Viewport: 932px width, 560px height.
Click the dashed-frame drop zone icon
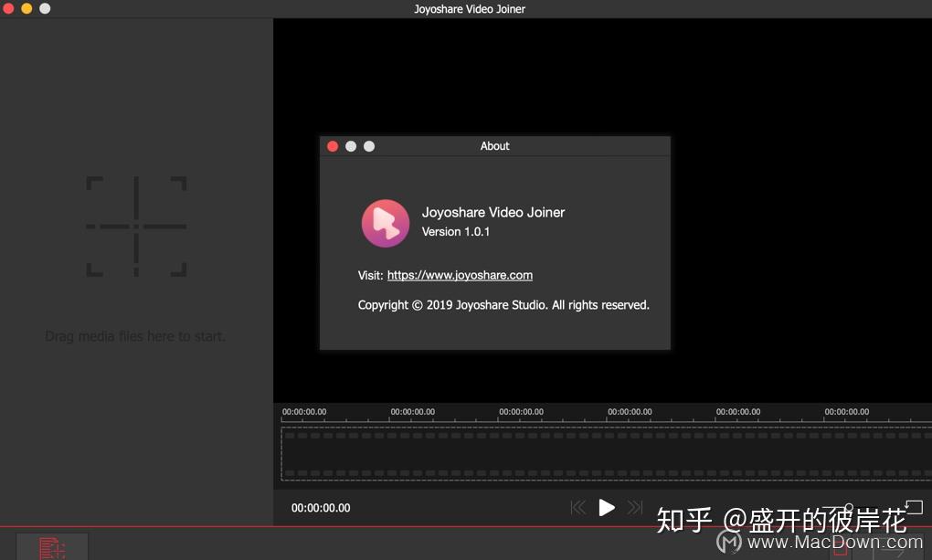point(136,227)
